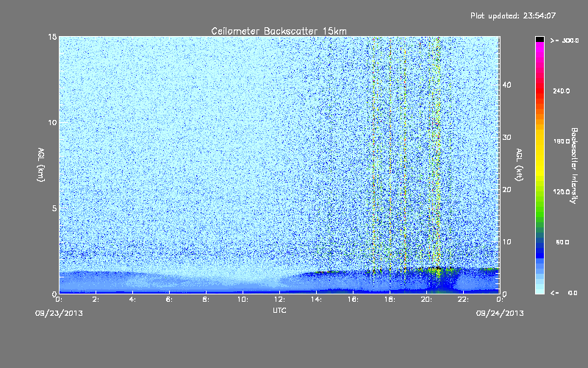Click the "10:" hour tick label
The width and height of the screenshot is (588, 368).
pyautogui.click(x=243, y=300)
